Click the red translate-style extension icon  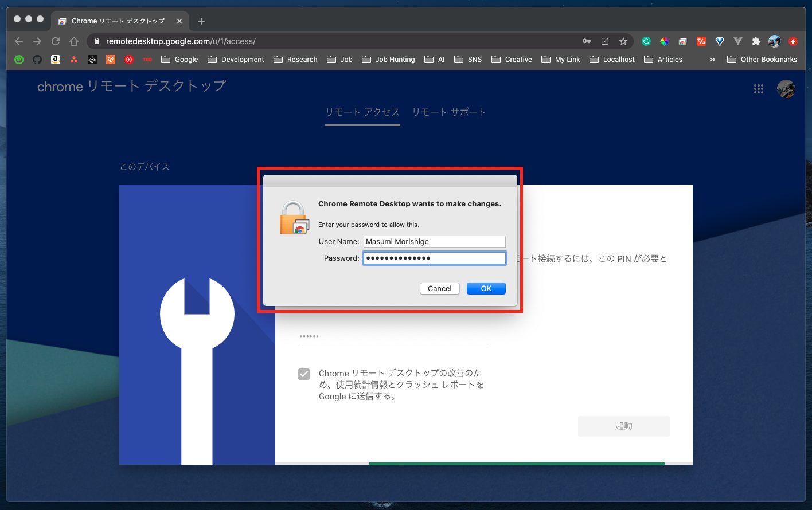click(701, 41)
